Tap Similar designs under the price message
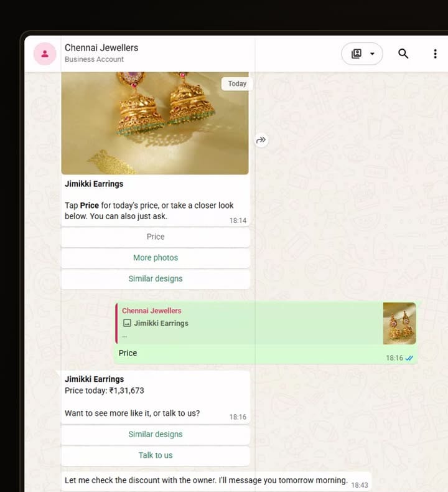 [x=156, y=434]
